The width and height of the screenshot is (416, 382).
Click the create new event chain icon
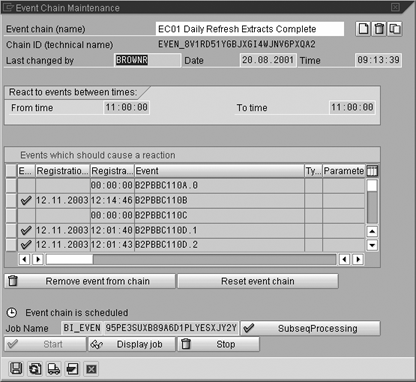tap(363, 29)
